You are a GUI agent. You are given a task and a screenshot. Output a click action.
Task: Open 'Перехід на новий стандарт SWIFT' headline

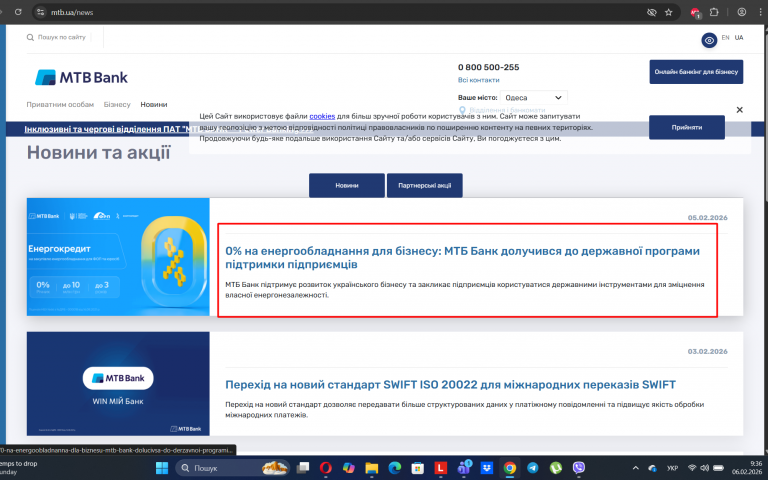pos(450,385)
